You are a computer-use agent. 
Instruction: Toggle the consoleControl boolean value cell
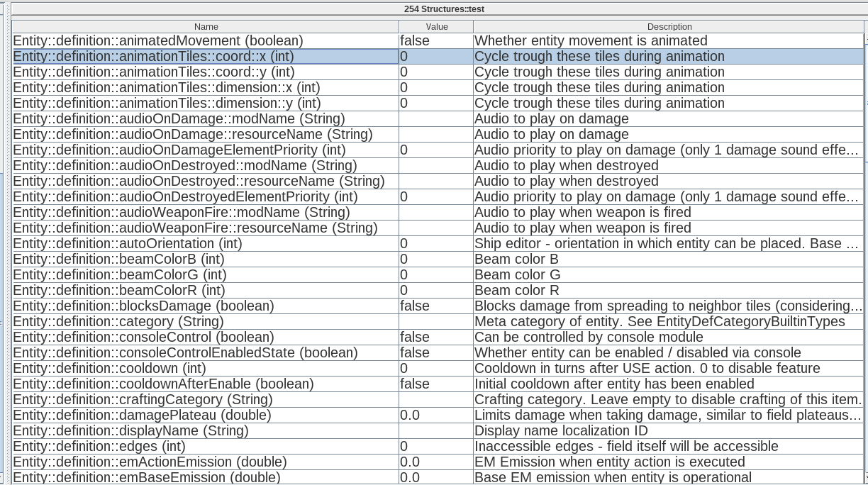pos(436,338)
